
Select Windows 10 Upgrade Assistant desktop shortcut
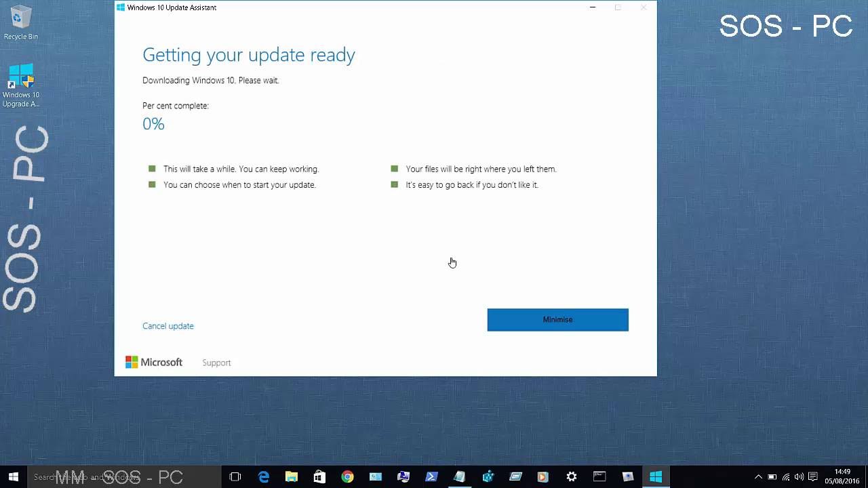[x=21, y=85]
